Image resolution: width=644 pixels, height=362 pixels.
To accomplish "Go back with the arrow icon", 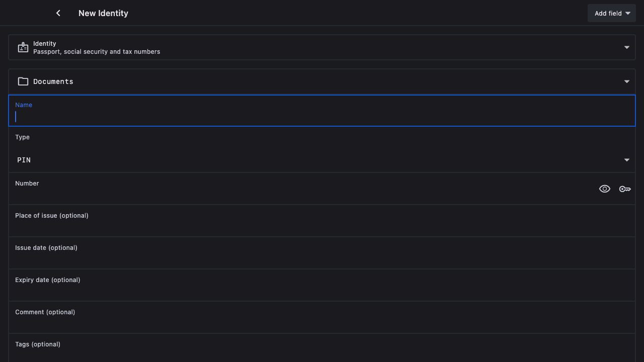I will click(x=58, y=13).
